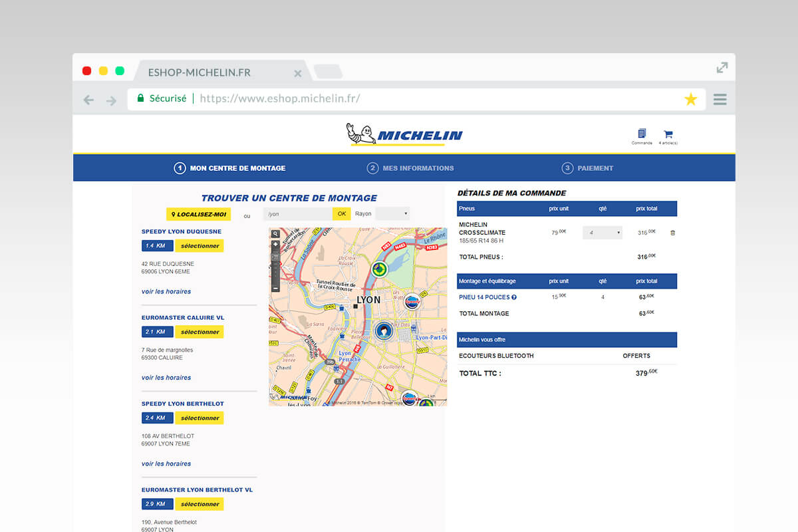The image size is (798, 532).
Task: Click the 2.9 KM distance badge
Action: tap(158, 504)
